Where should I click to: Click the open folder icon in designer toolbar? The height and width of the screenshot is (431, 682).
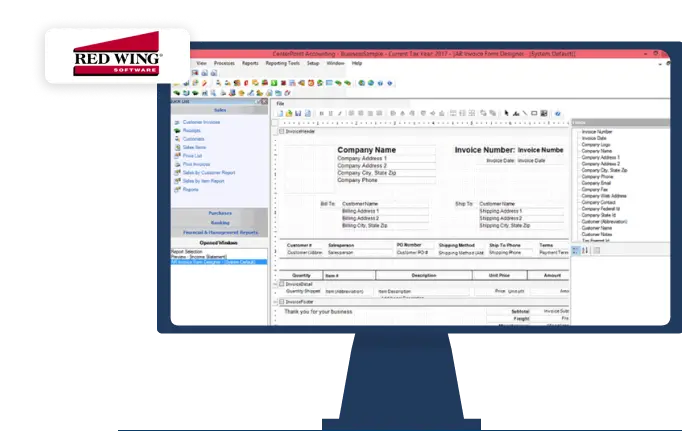click(289, 114)
